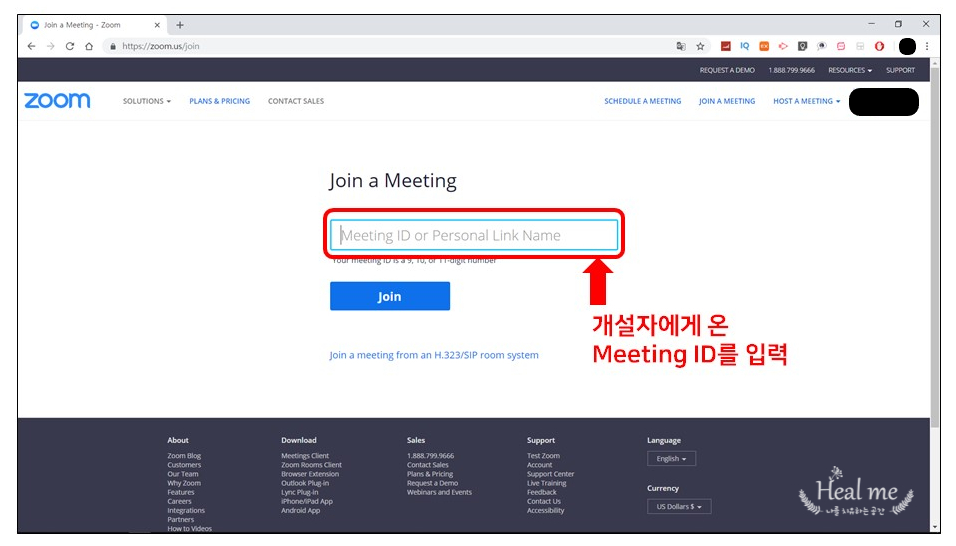Open Join from H.323/SIP room system link

(433, 355)
